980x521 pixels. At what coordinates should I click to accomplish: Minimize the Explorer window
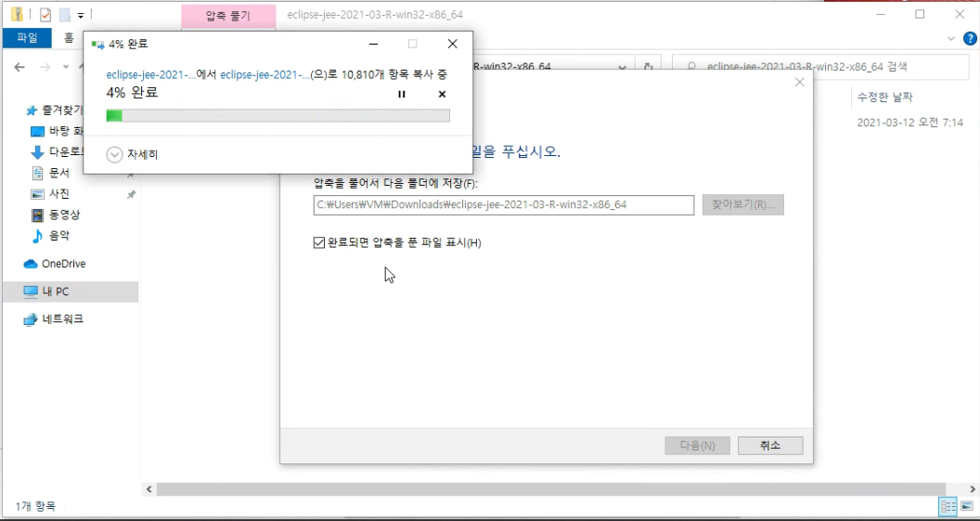(x=880, y=14)
